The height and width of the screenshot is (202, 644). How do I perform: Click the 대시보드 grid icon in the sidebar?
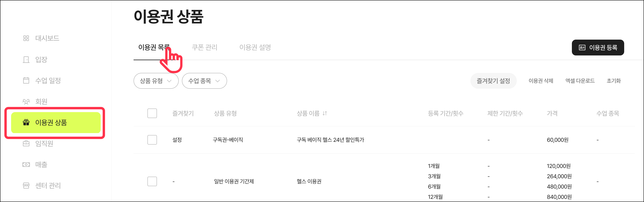tap(26, 38)
